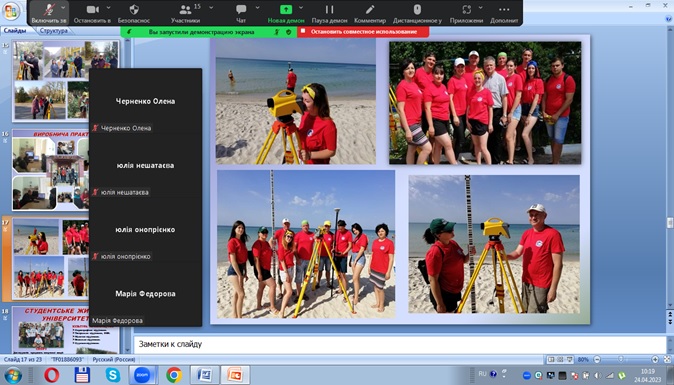Open Skype from taskbar

[x=113, y=375]
